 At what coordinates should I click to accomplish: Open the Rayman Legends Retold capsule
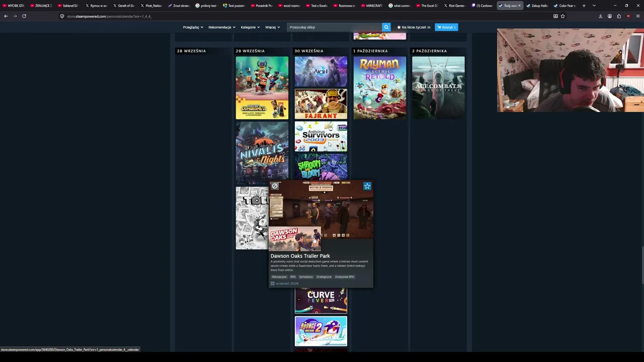click(x=380, y=88)
